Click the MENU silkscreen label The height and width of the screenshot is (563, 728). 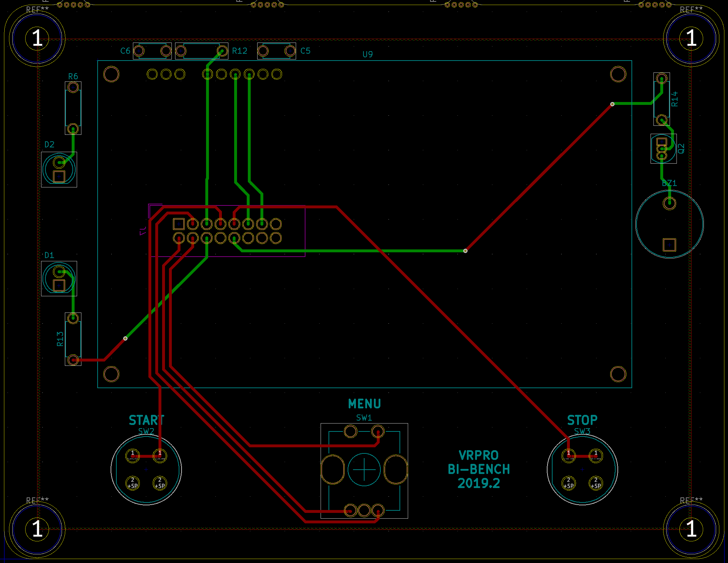[364, 404]
